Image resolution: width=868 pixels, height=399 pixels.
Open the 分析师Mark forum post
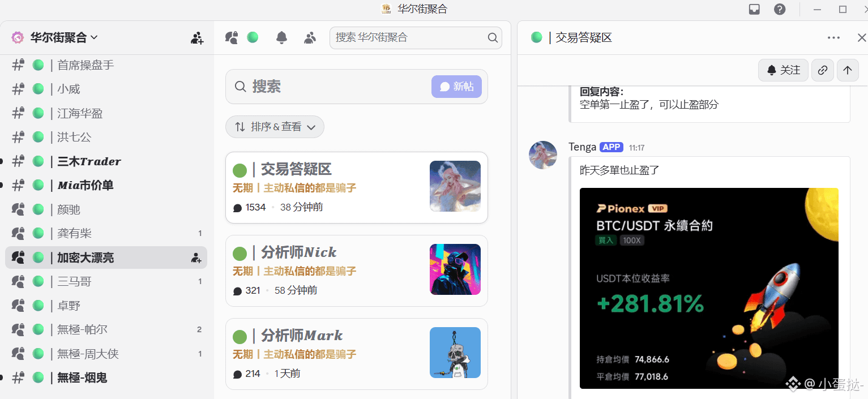(357, 354)
